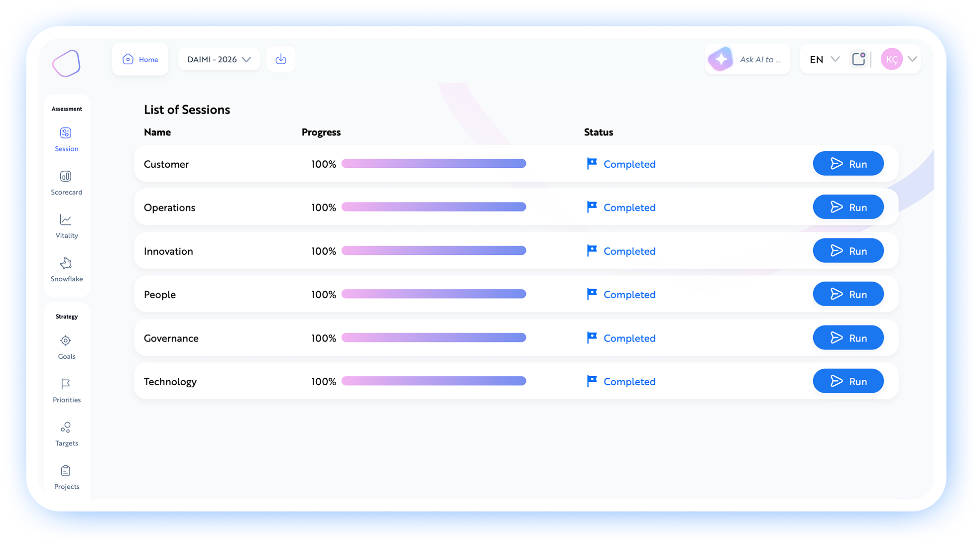Click the Innovation progress bar
Screen dimensions: 980x545
[x=434, y=251]
